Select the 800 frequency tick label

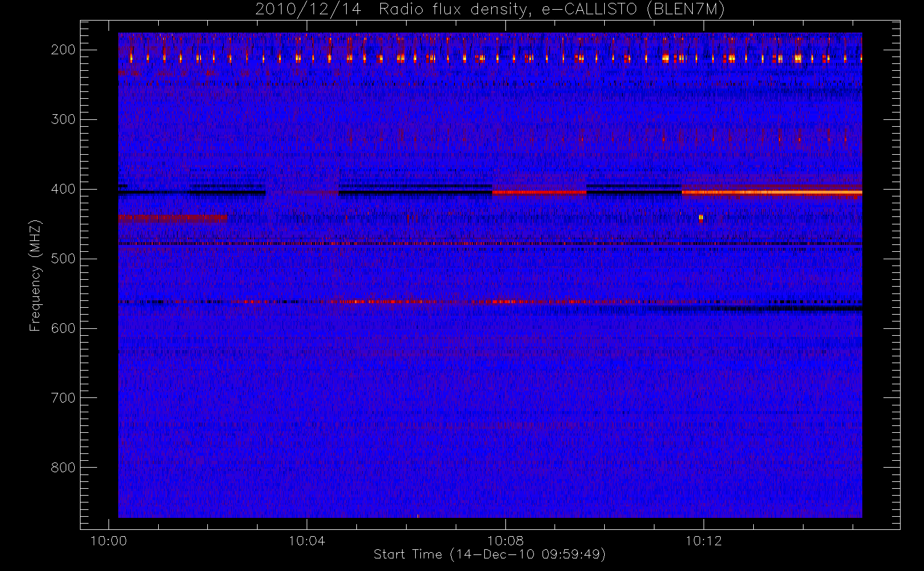[63, 468]
